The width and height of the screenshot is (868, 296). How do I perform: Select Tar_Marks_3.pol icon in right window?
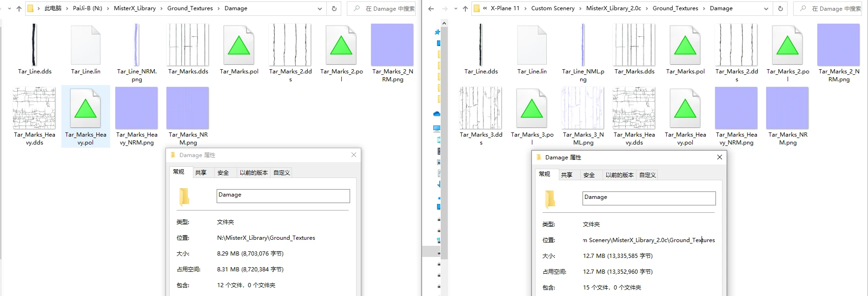click(532, 108)
